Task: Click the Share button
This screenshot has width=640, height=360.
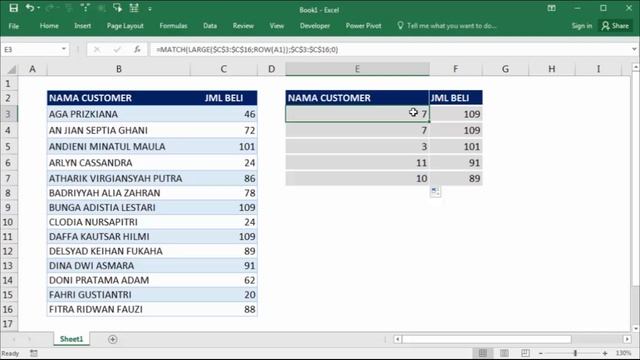Action: pyautogui.click(x=615, y=26)
